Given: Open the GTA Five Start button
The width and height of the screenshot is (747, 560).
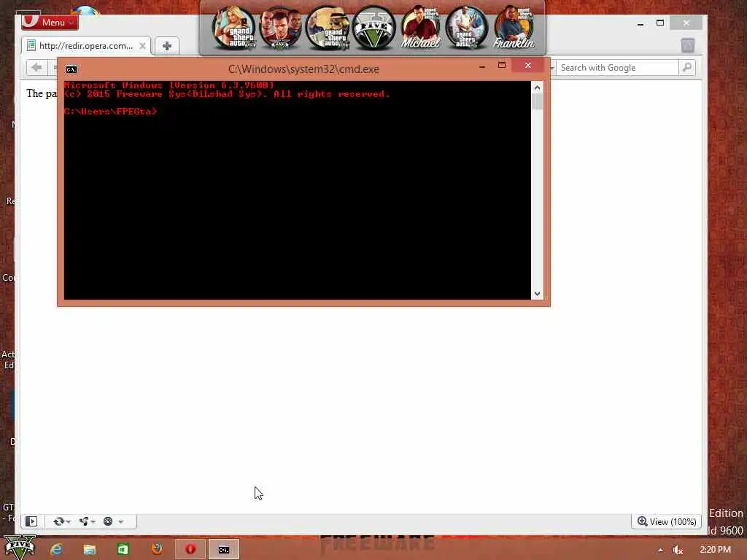Looking at the screenshot, I should click(x=20, y=548).
